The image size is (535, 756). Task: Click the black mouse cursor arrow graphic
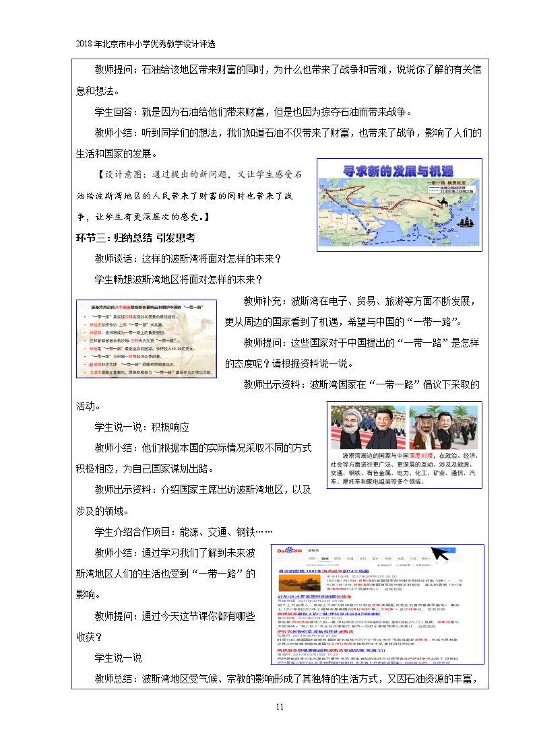click(439, 553)
